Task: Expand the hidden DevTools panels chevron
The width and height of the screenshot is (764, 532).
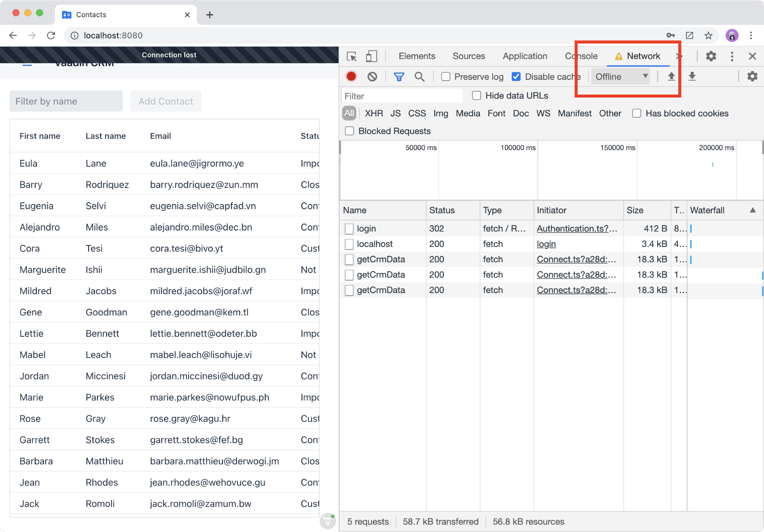Action: (679, 56)
